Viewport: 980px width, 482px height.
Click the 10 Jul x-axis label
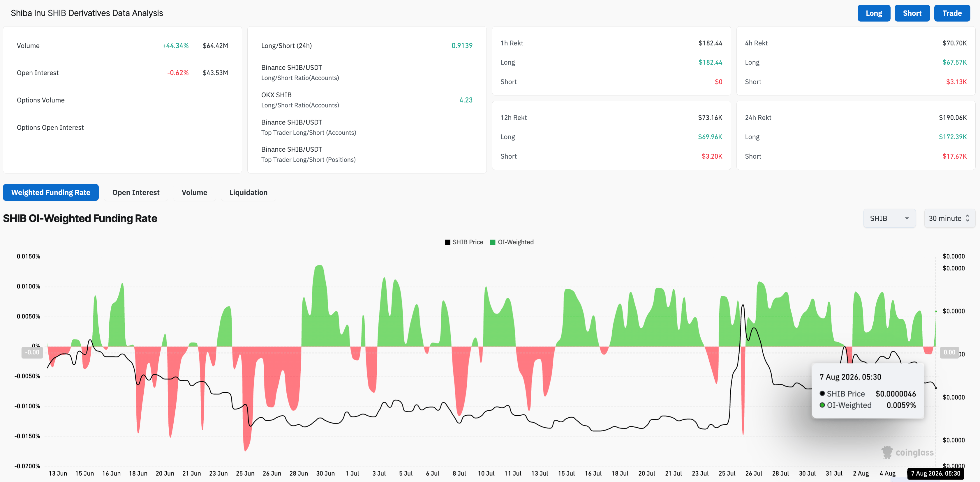[x=486, y=473]
